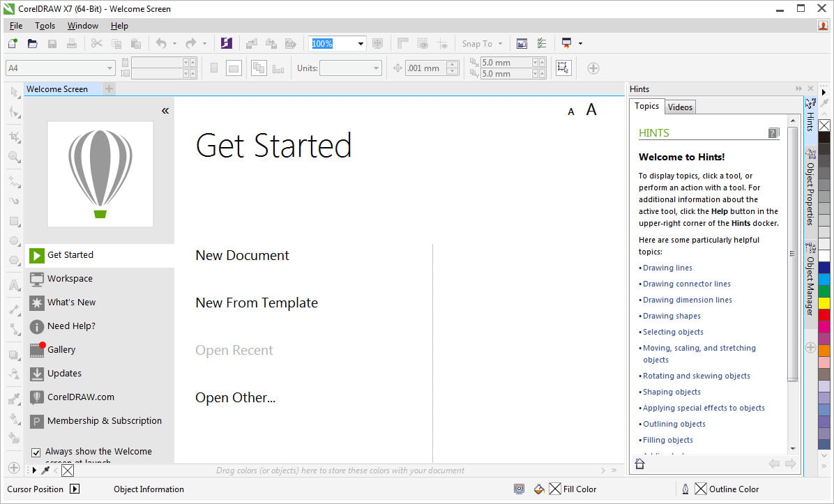The image size is (834, 504).
Task: Click the Publish to PDF icon
Action: coord(290,44)
